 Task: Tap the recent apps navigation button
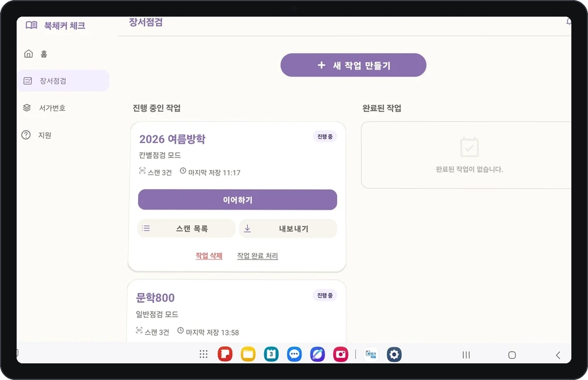[x=466, y=355]
